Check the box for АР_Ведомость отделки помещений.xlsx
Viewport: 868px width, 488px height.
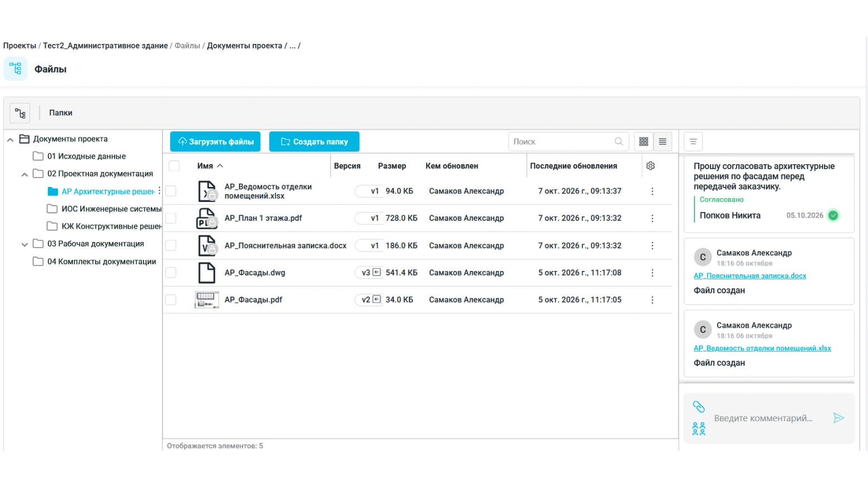(171, 191)
